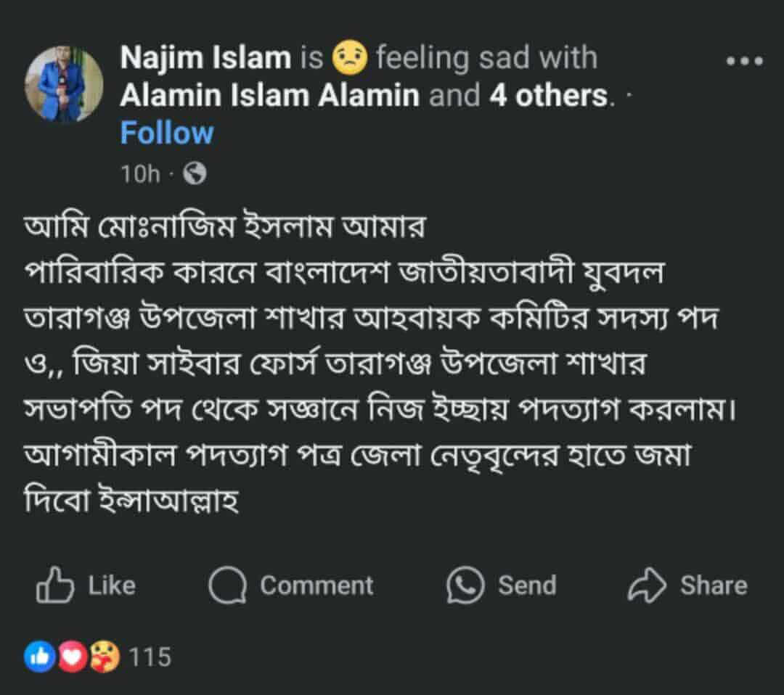This screenshot has height=695, width=784.
Task: Open Alamin Islam Alamin's profile
Action: click(267, 94)
